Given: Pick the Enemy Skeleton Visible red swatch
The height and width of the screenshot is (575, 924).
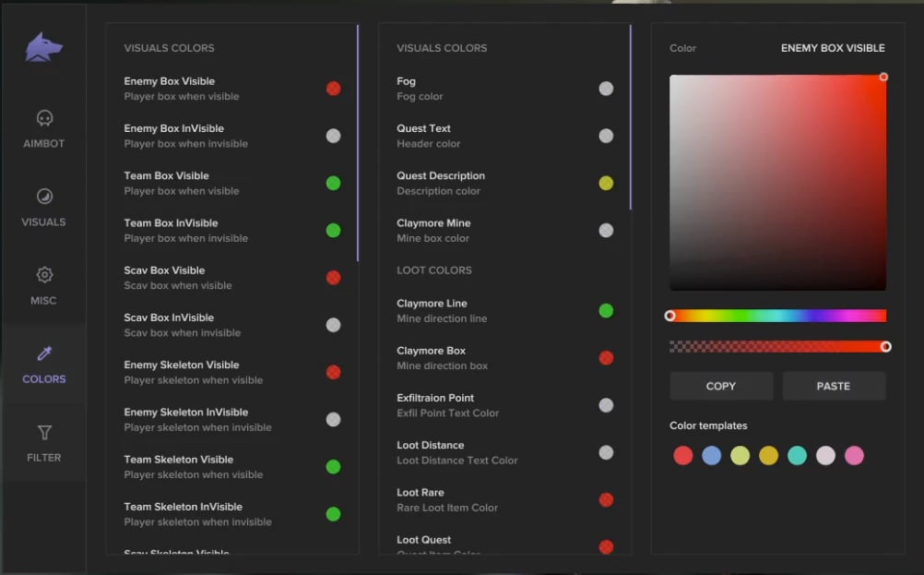Looking at the screenshot, I should point(333,372).
